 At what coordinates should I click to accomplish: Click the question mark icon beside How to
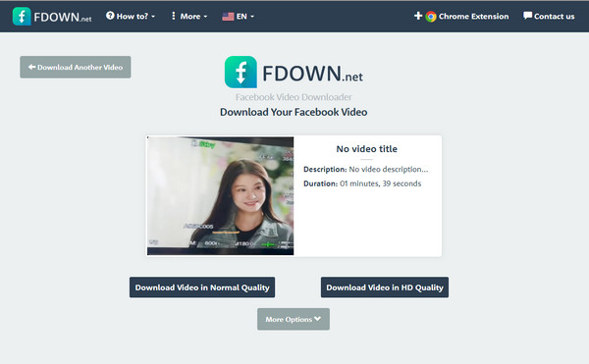(110, 16)
